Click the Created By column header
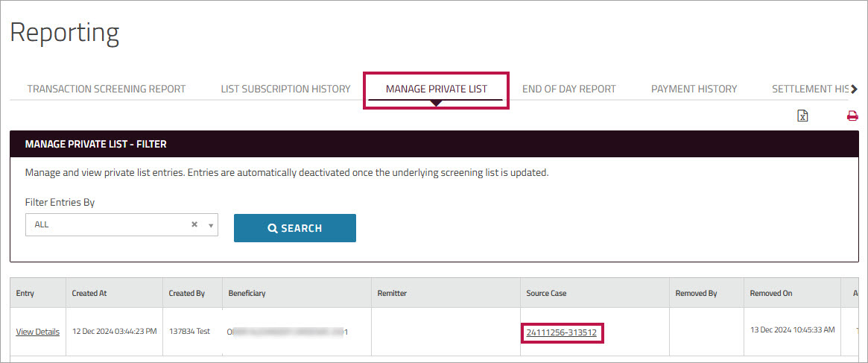Image resolution: width=868 pixels, height=363 pixels. (x=186, y=293)
